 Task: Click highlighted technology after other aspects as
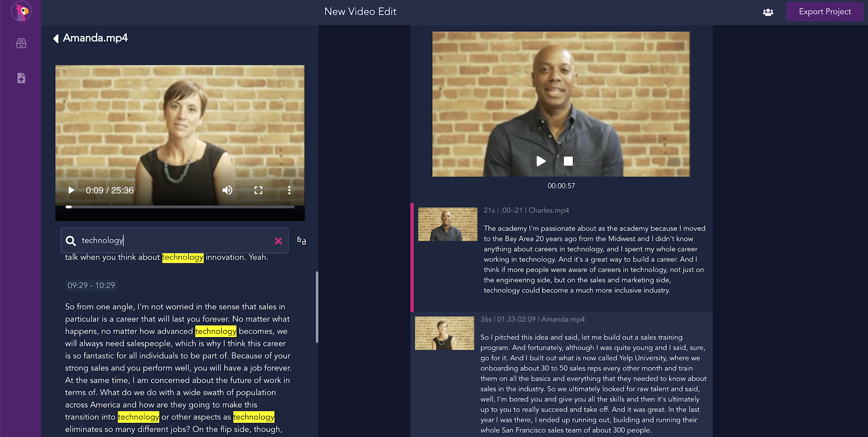pos(254,417)
